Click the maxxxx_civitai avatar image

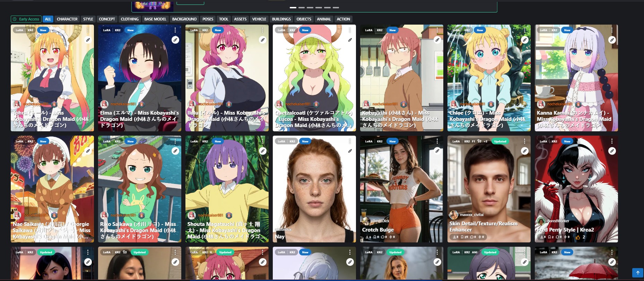point(454,215)
